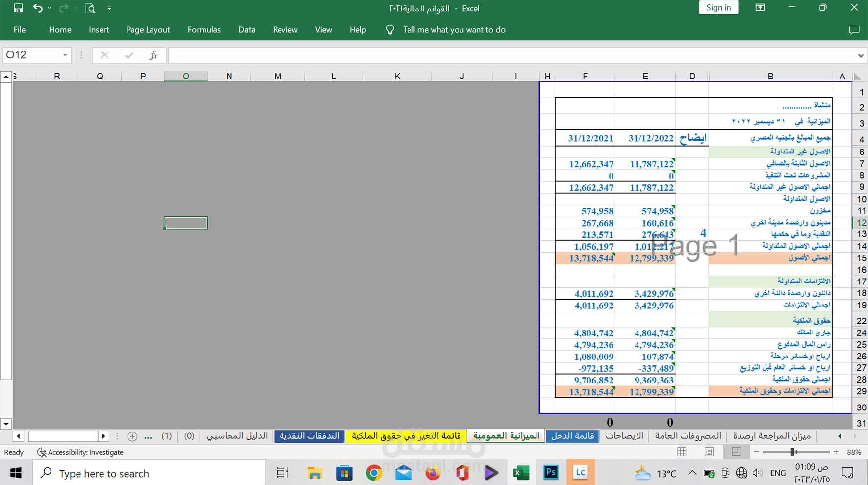Open Chrome from the Windows taskbar
868x485 pixels.
(x=374, y=473)
